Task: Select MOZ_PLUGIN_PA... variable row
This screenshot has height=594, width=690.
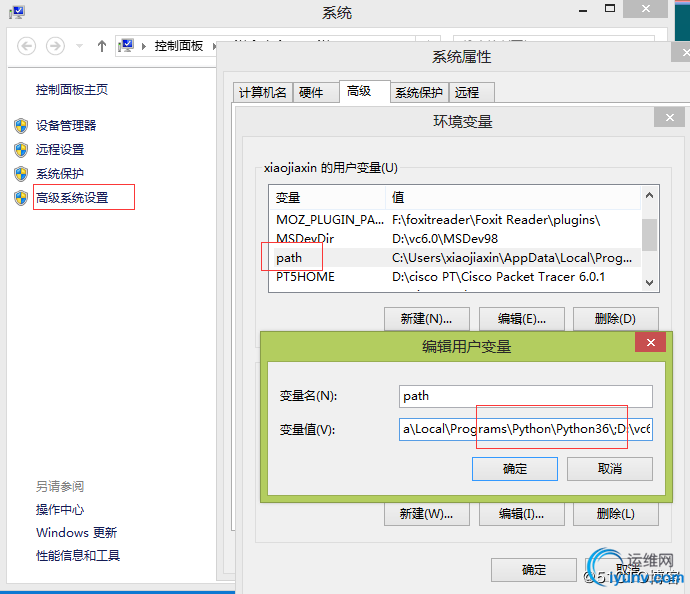Action: (x=455, y=220)
